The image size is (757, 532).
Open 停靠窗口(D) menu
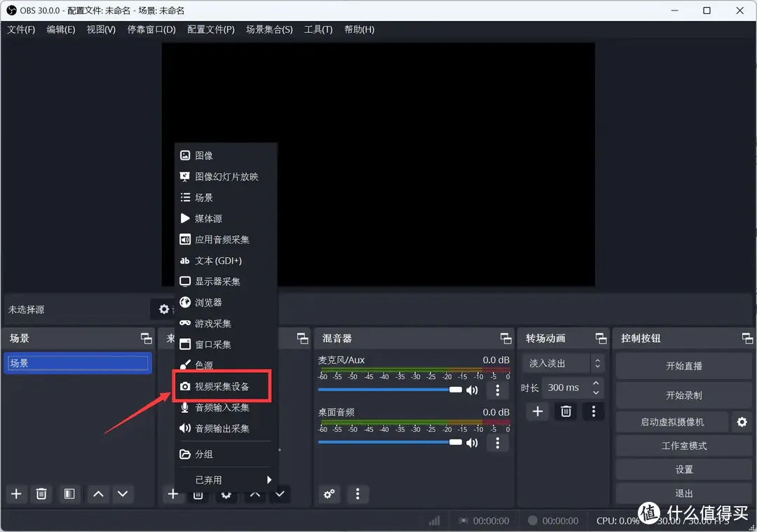[151, 29]
